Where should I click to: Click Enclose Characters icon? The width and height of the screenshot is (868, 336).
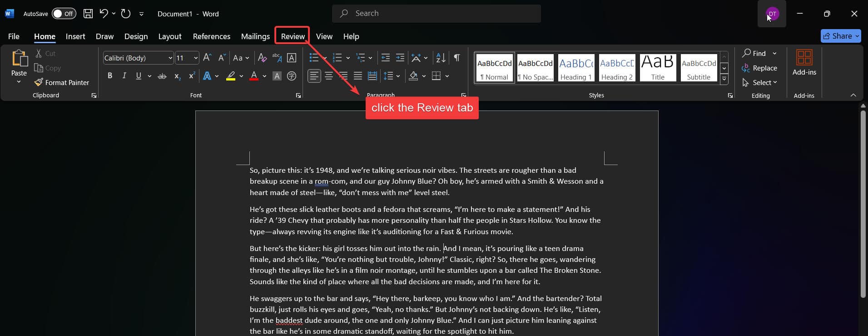[x=292, y=76]
